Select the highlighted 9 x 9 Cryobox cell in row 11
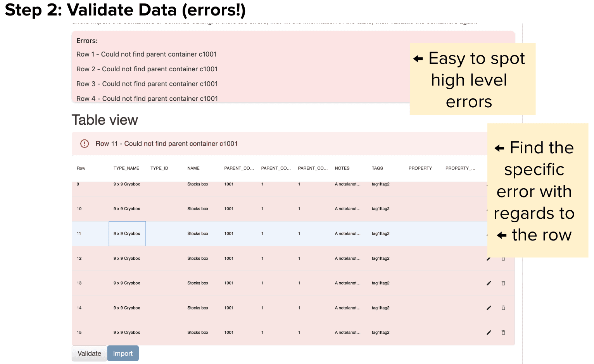 (127, 234)
